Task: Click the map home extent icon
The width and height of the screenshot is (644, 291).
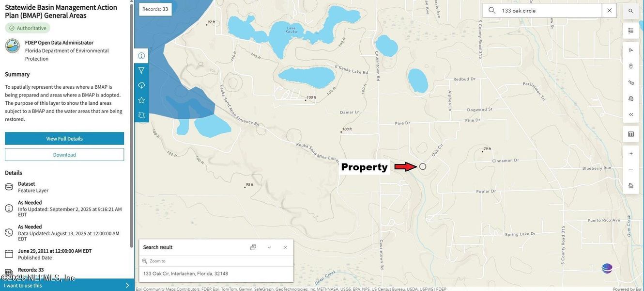Action: 631,186
